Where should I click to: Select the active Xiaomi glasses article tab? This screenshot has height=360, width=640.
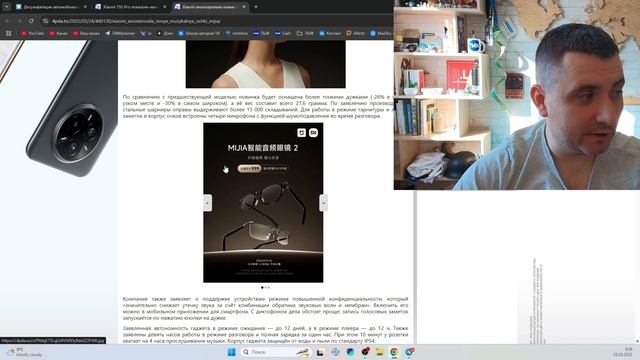(x=210, y=7)
